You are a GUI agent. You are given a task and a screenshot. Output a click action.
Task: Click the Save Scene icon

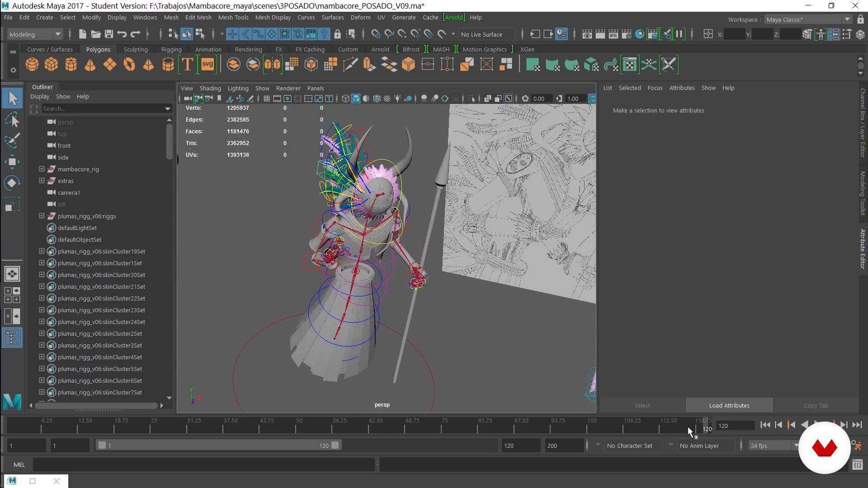(x=108, y=34)
